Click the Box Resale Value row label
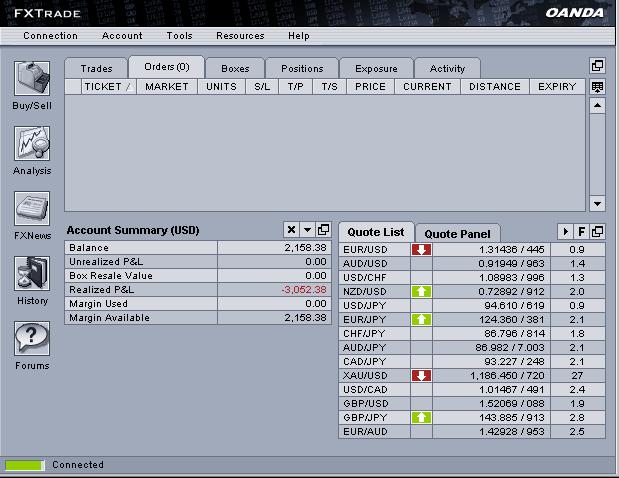 (111, 276)
